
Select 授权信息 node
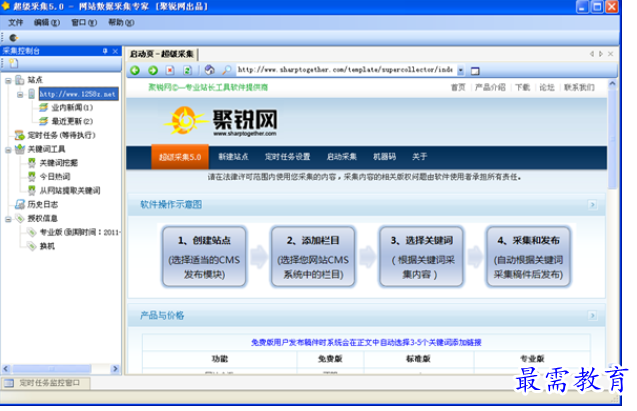click(43, 218)
